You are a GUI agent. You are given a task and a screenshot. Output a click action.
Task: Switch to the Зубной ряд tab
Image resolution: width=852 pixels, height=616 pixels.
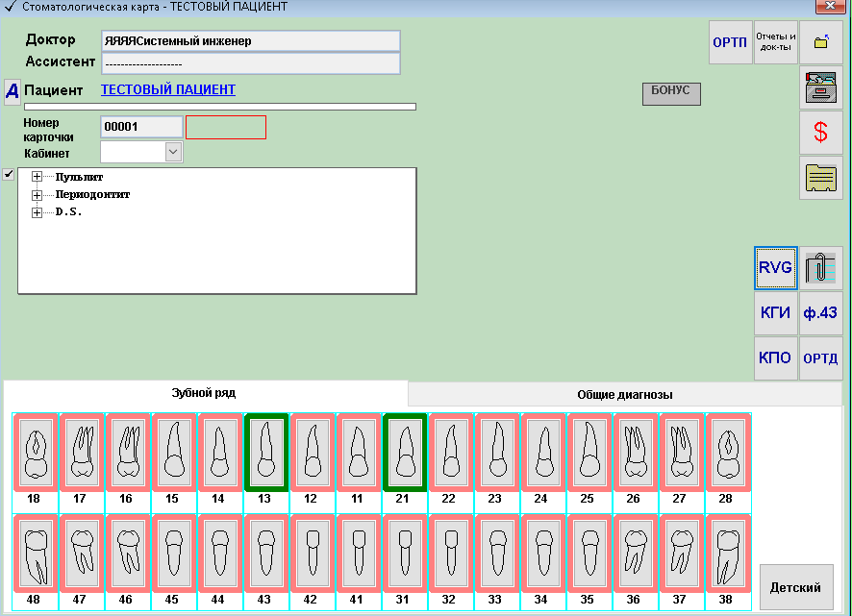point(204,393)
